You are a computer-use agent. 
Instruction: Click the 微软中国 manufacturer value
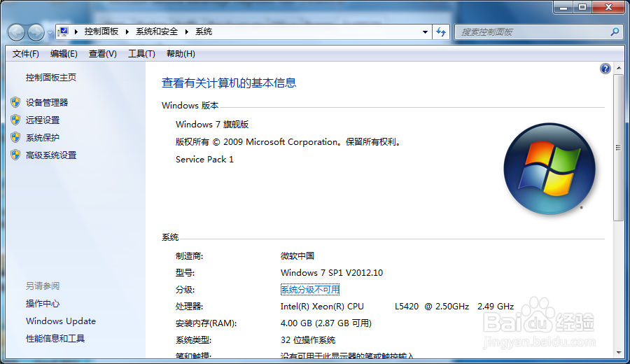click(x=297, y=256)
